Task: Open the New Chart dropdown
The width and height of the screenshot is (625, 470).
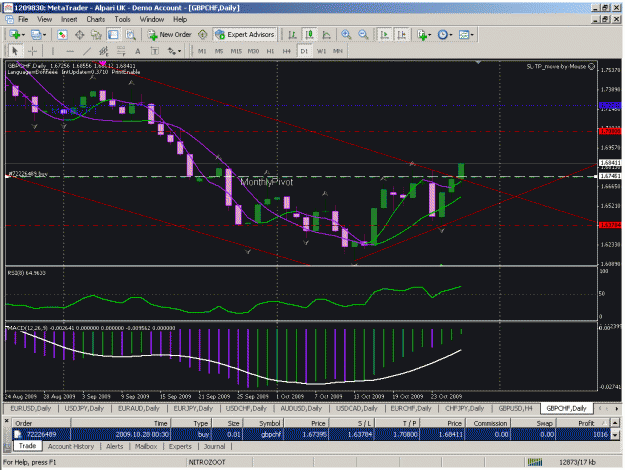Action: tap(17, 35)
